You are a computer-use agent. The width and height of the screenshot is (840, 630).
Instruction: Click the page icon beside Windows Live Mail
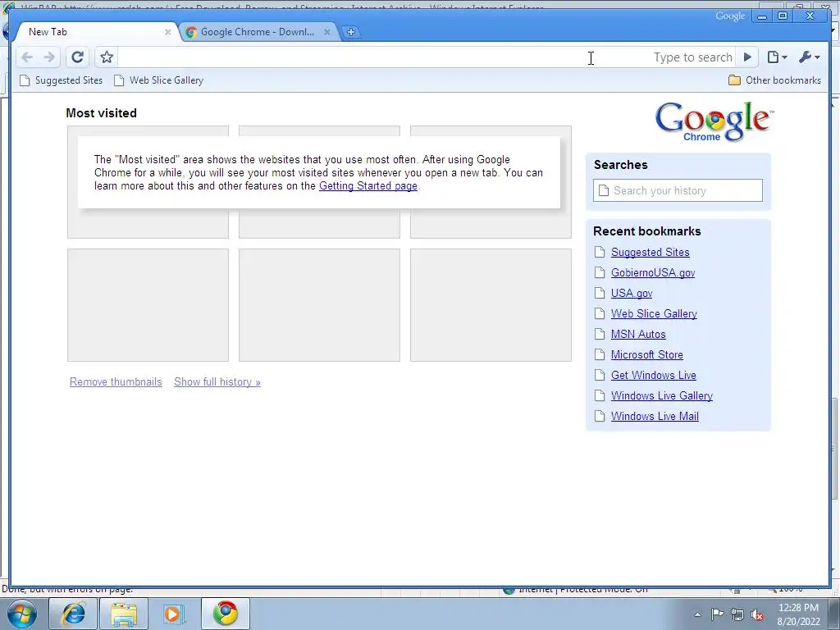coord(600,416)
